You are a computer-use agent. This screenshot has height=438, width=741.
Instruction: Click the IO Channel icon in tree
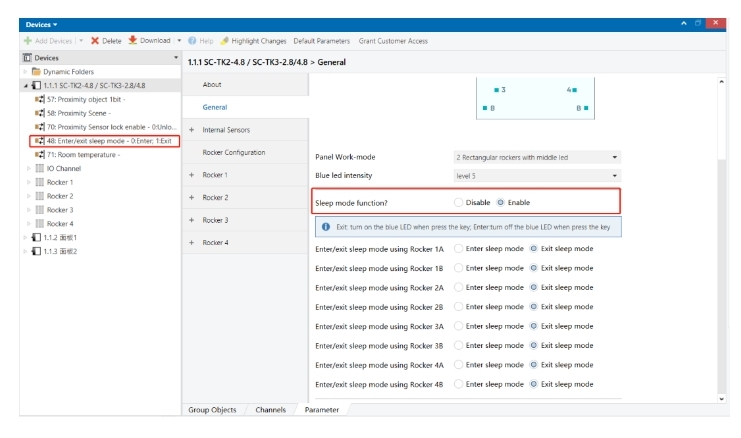click(x=39, y=168)
